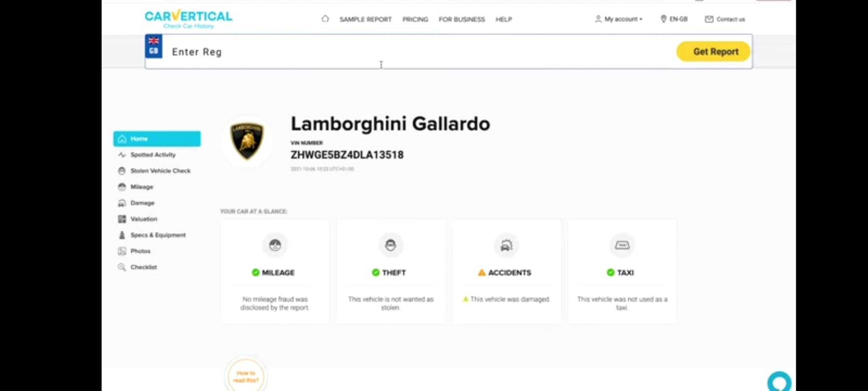Click the Taxi icon in glance card
868x391 pixels.
pos(622,245)
